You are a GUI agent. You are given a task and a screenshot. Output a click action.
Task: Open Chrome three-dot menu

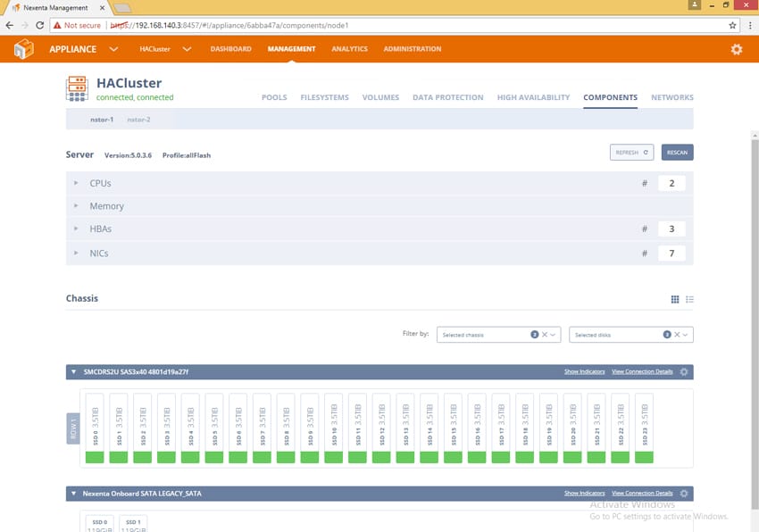(x=750, y=25)
